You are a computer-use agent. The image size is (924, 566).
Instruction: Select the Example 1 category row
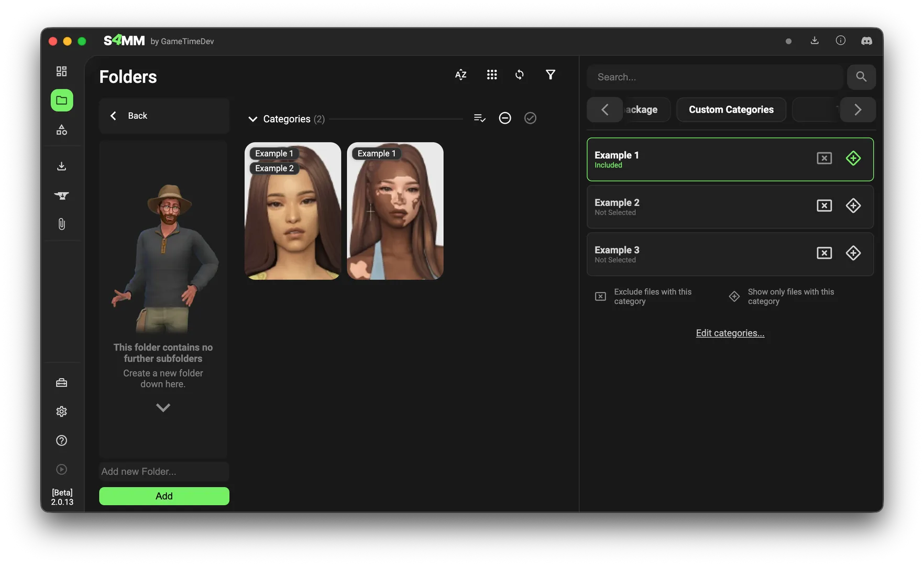pyautogui.click(x=730, y=159)
